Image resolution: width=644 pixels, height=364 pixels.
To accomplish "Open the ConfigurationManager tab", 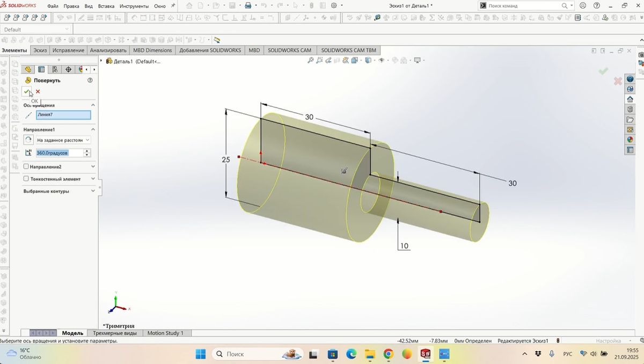I will (x=55, y=69).
